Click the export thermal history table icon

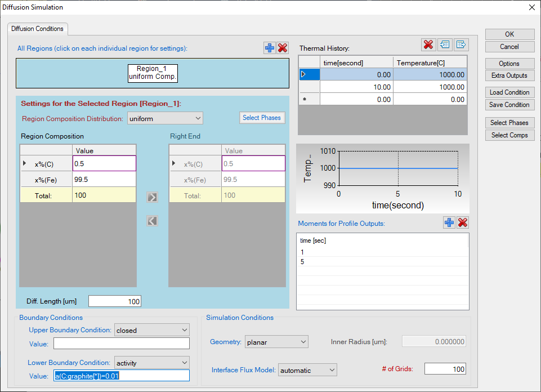click(461, 44)
